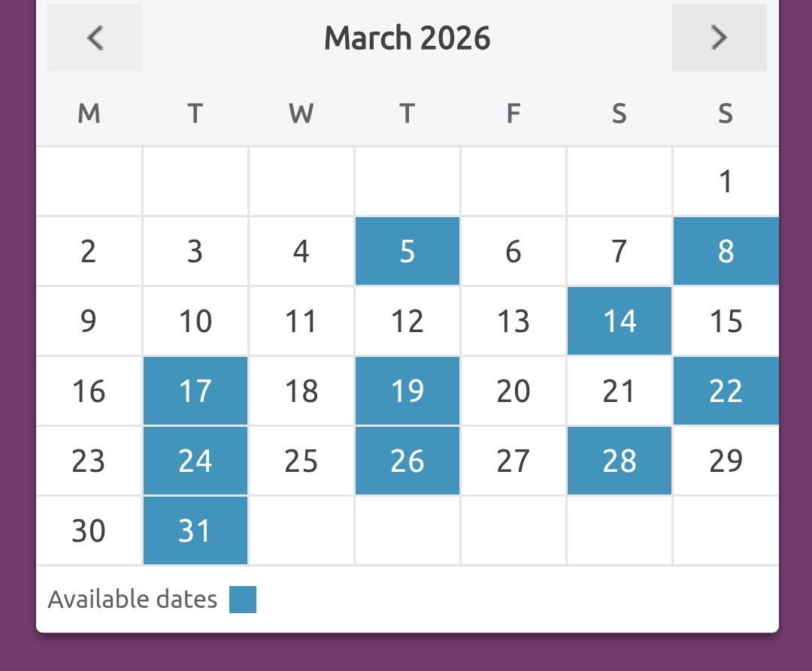Viewport: 812px width, 671px height.
Task: Select available date March 17
Action: pos(195,391)
